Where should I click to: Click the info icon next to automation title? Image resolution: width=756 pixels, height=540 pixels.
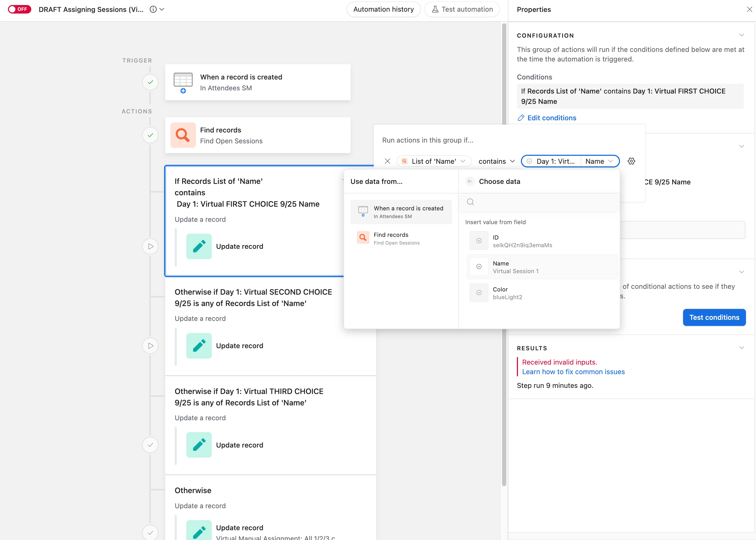pos(153,9)
